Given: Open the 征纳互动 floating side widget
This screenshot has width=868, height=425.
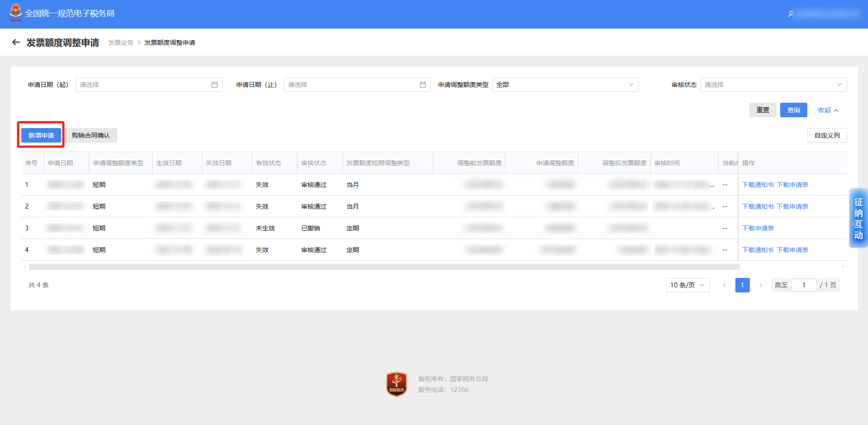Looking at the screenshot, I should (x=858, y=218).
